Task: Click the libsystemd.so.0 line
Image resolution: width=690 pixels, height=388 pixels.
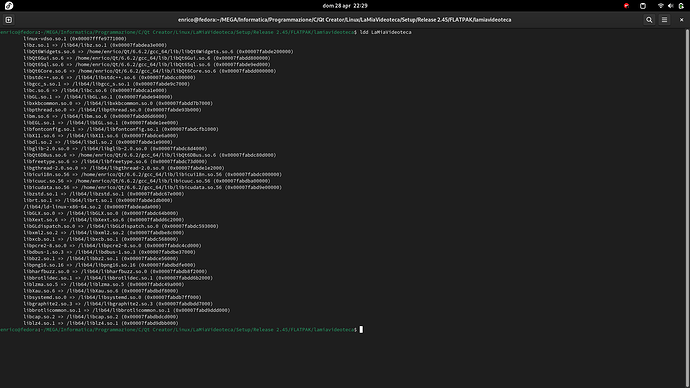Action: pyautogui.click(x=112, y=297)
